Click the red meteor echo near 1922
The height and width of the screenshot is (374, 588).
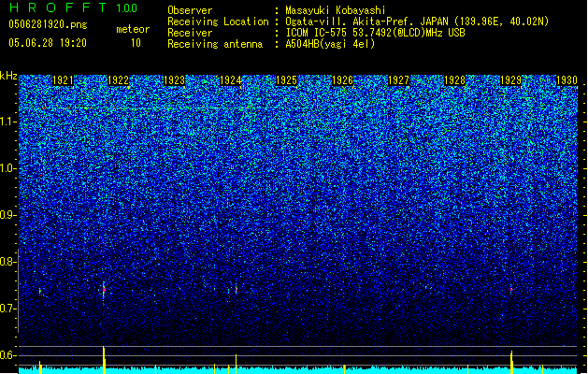pyautogui.click(x=104, y=290)
